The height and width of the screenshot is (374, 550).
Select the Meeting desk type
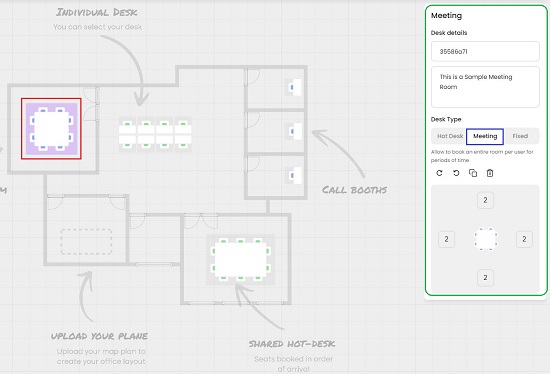(485, 136)
